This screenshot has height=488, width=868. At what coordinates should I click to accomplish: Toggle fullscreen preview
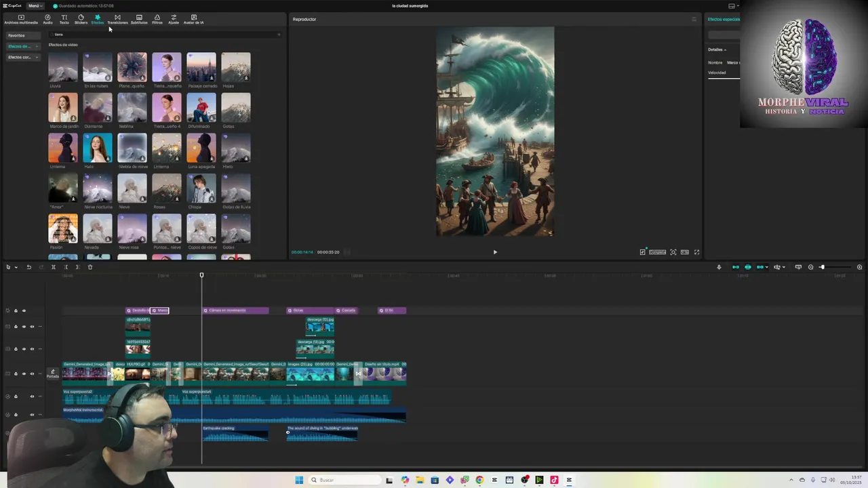(696, 252)
